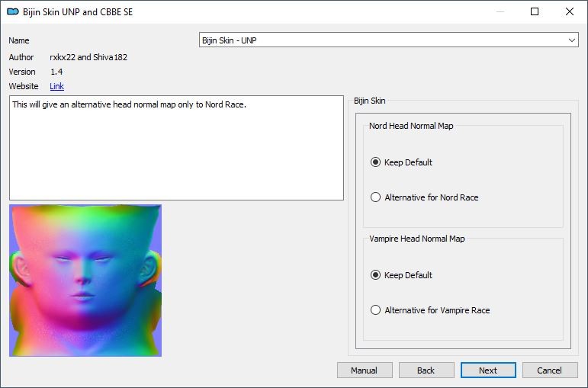Click the description text box
Screen dimensions: 588x388
click(176, 148)
